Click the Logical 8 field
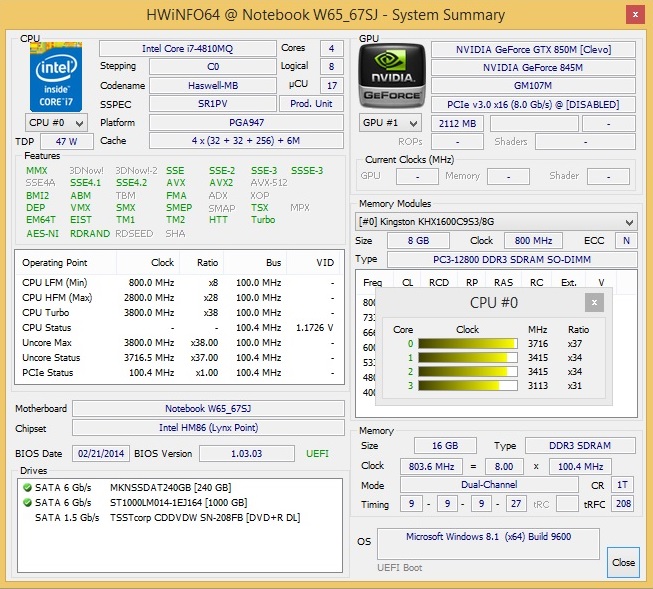653x589 pixels. [x=331, y=67]
